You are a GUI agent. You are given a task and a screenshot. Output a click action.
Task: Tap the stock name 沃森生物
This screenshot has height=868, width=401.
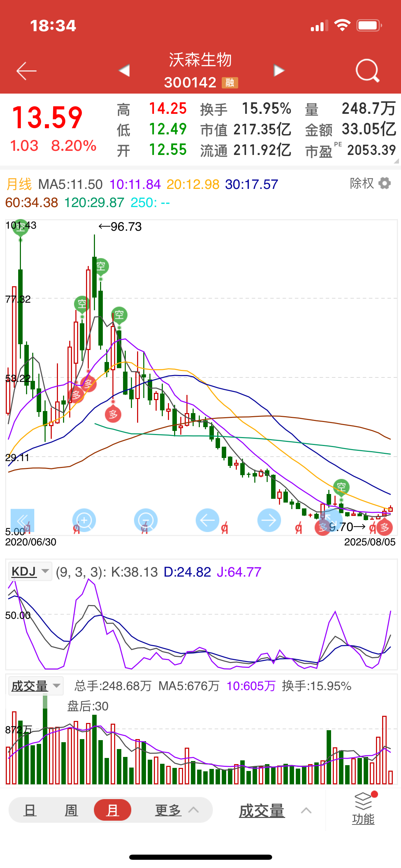coord(200,60)
